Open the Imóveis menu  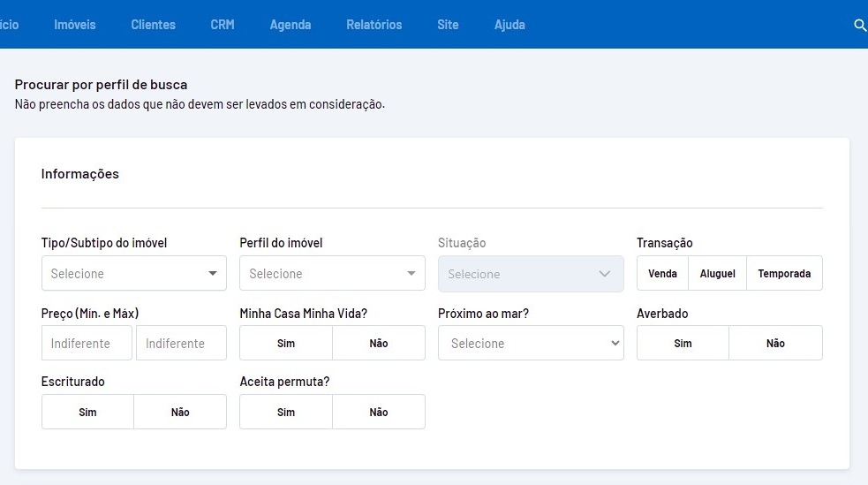(x=75, y=25)
